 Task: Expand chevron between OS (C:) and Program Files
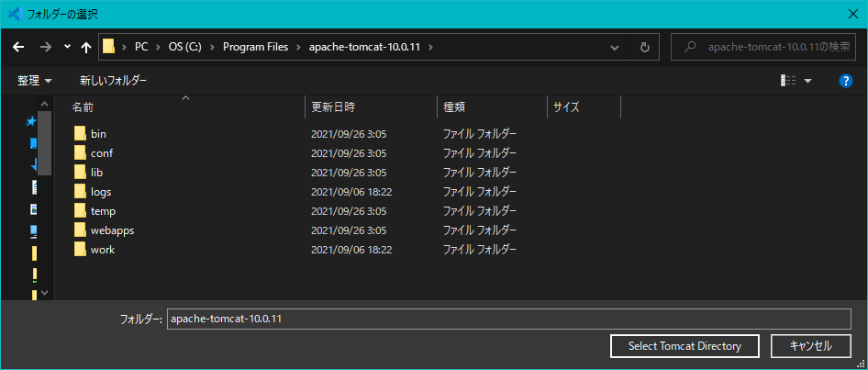click(x=213, y=47)
